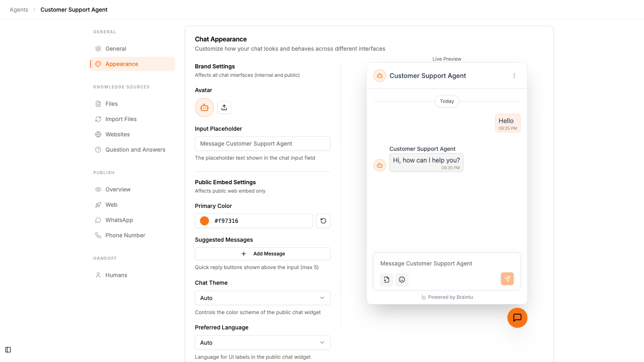Select the General settings gear icon
This screenshot has width=644, height=362.
click(98, 48)
